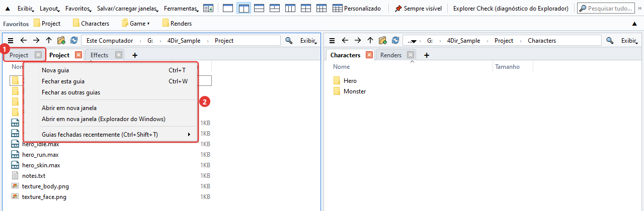Select the dual vertical pane layout icon
The width and height of the screenshot is (644, 211).
[244, 9]
